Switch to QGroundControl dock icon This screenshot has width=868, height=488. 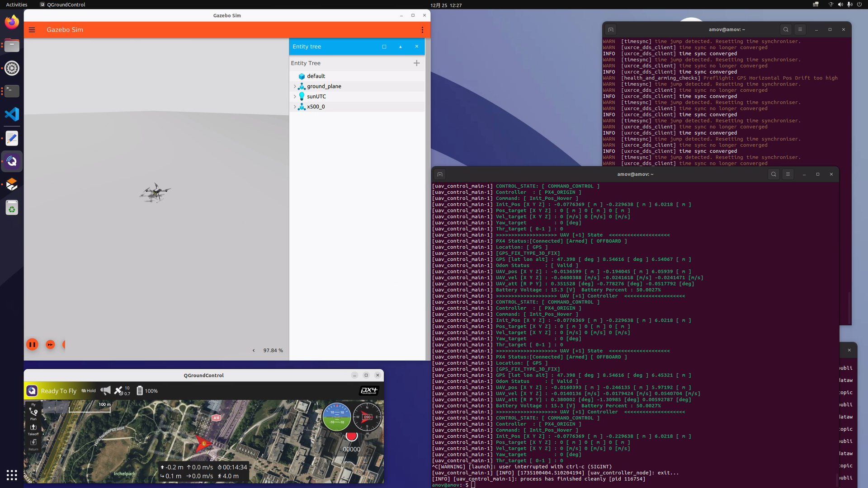click(x=12, y=161)
